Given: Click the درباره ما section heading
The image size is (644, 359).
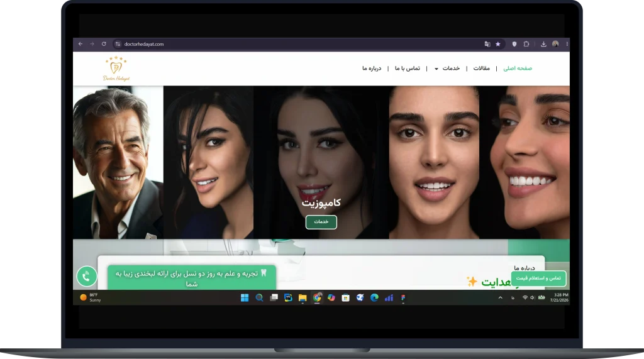Looking at the screenshot, I should tap(525, 268).
